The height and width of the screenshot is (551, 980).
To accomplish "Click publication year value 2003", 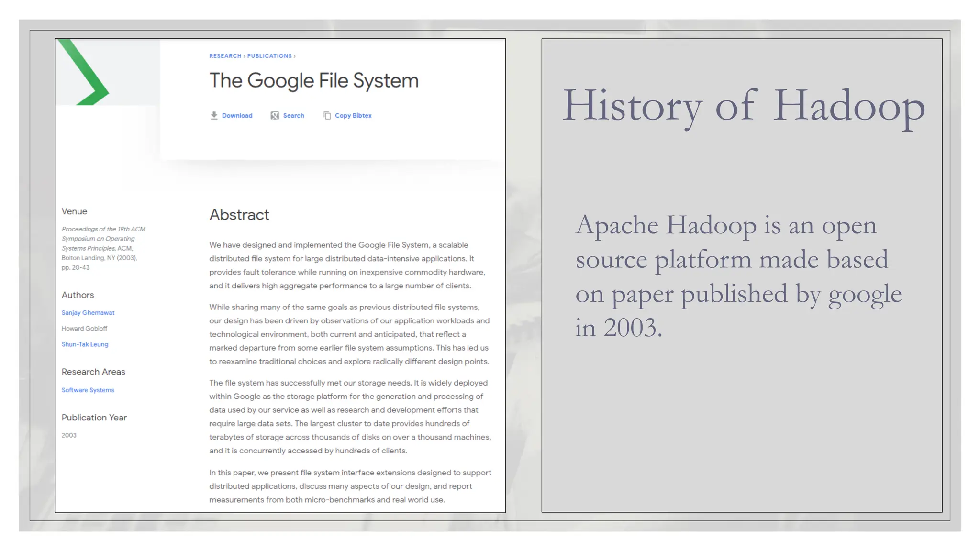I will tap(69, 435).
